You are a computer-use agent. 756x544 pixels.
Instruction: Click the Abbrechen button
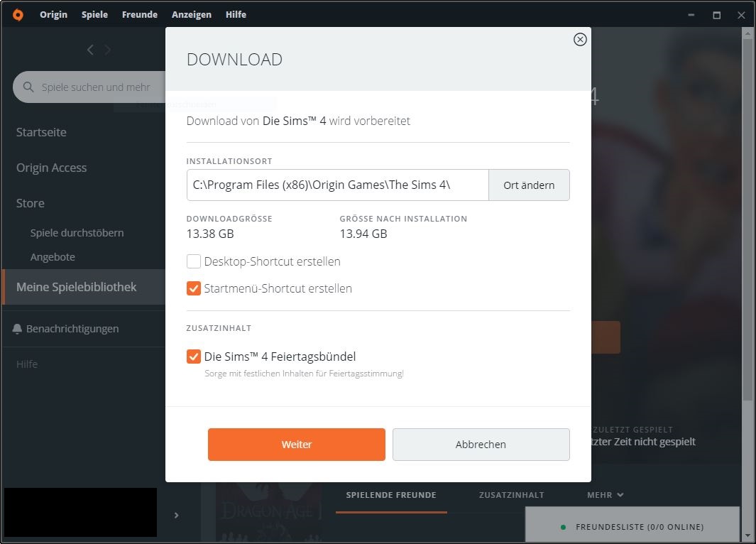(481, 444)
